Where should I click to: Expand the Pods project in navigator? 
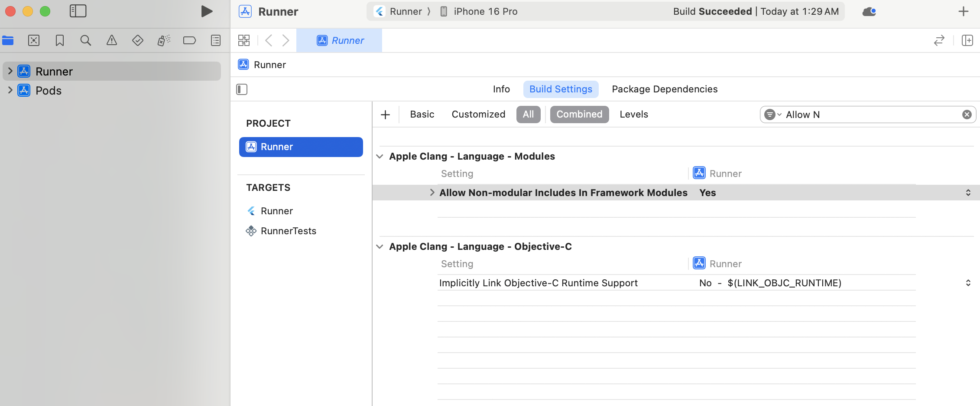point(10,90)
